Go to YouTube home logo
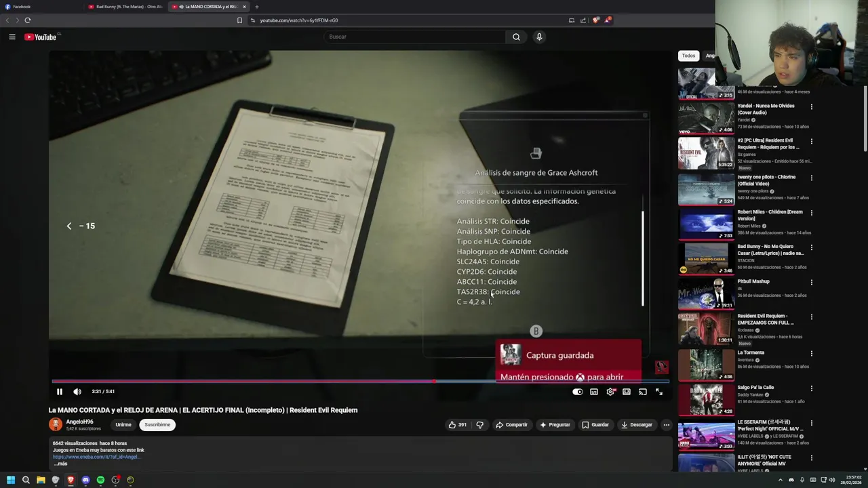The width and height of the screenshot is (868, 488). point(41,37)
